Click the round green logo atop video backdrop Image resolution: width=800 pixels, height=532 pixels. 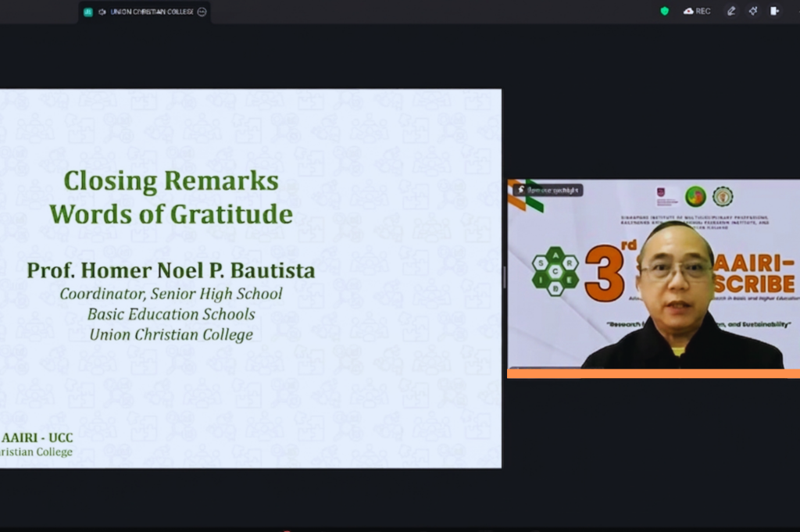tap(695, 196)
